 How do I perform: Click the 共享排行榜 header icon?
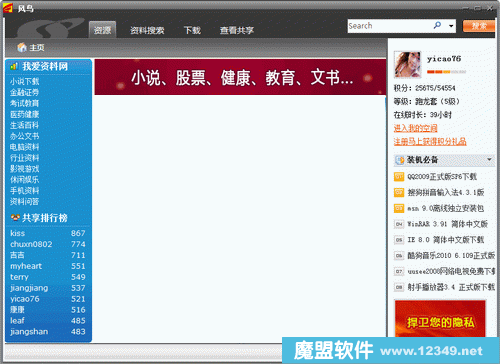point(15,218)
